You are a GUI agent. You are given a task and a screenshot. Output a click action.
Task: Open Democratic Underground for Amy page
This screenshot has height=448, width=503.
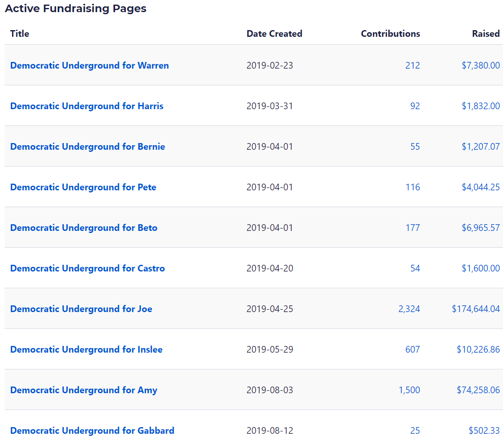click(84, 390)
